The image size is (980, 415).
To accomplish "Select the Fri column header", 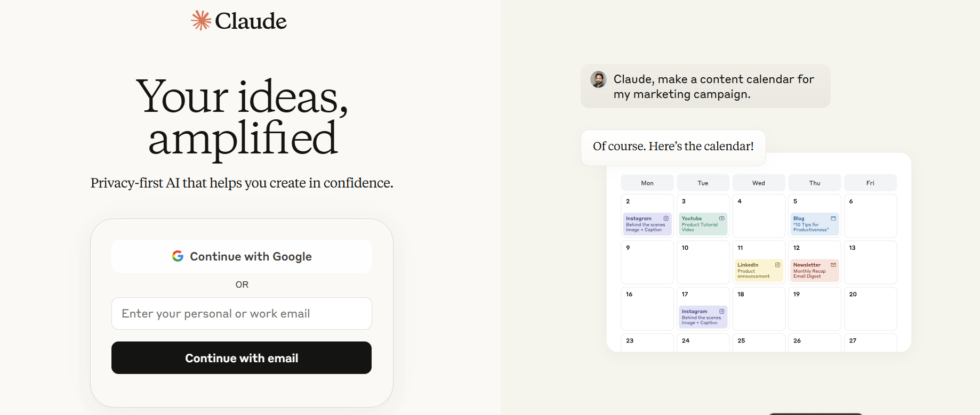I will (870, 183).
